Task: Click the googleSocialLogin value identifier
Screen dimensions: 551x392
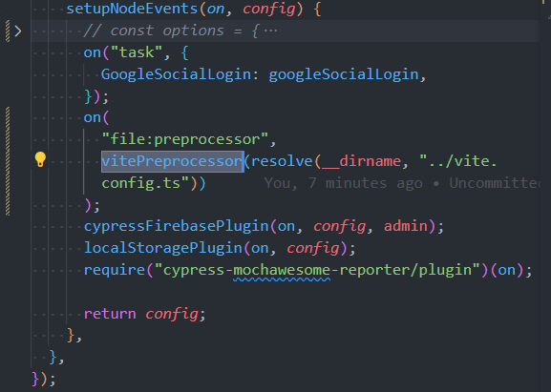Action: click(x=344, y=74)
